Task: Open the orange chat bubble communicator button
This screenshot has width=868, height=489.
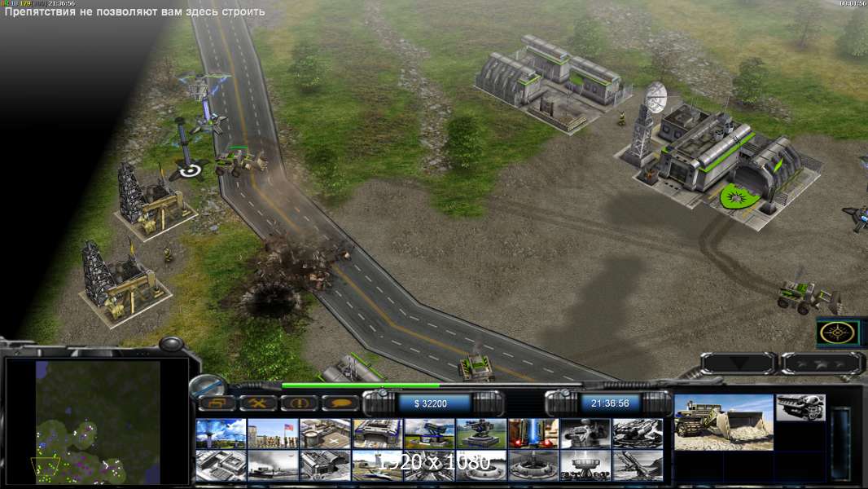Action: (x=341, y=403)
